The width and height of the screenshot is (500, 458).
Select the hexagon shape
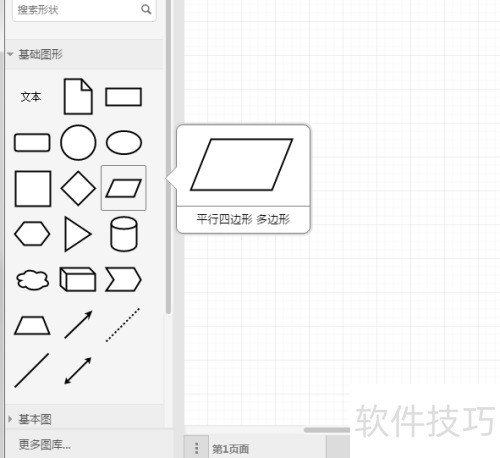(32, 234)
